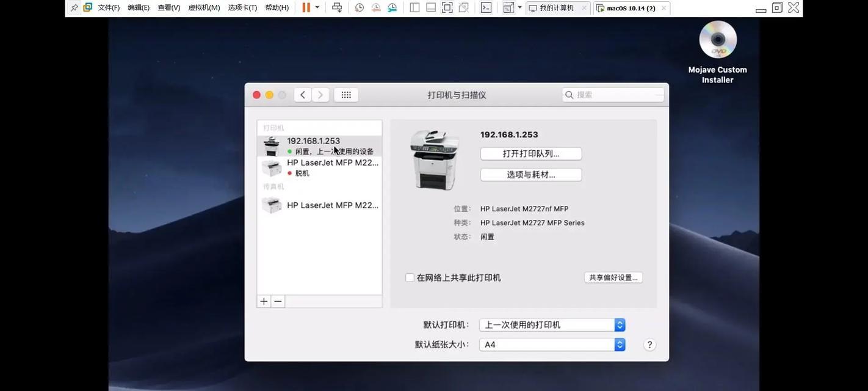Select HP LaserJet entry under 传真机

319,205
